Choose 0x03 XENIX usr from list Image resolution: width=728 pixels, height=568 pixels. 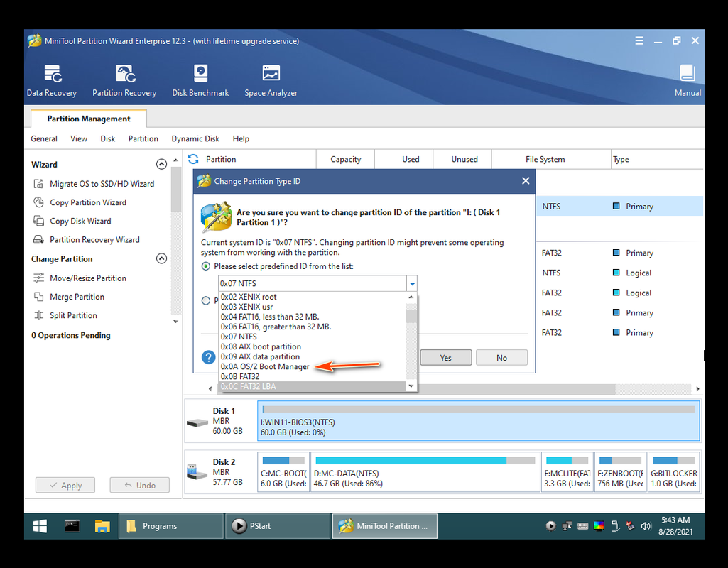tap(313, 307)
